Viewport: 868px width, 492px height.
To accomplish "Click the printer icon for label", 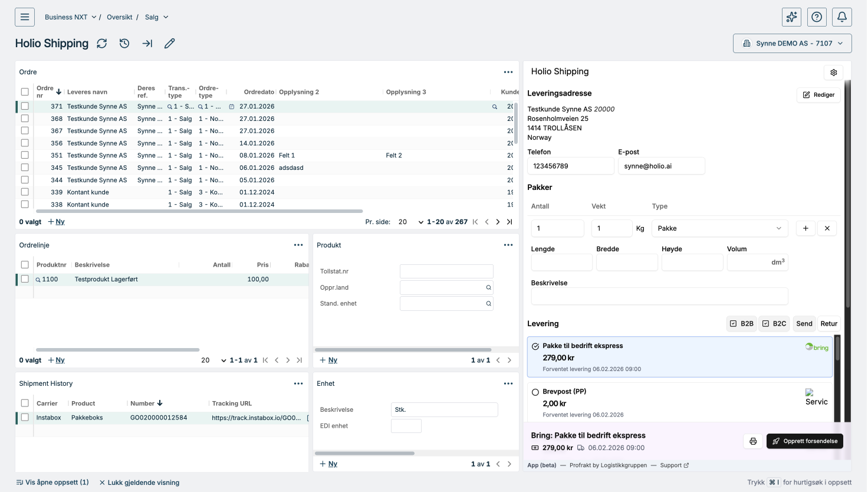I will coord(753,441).
